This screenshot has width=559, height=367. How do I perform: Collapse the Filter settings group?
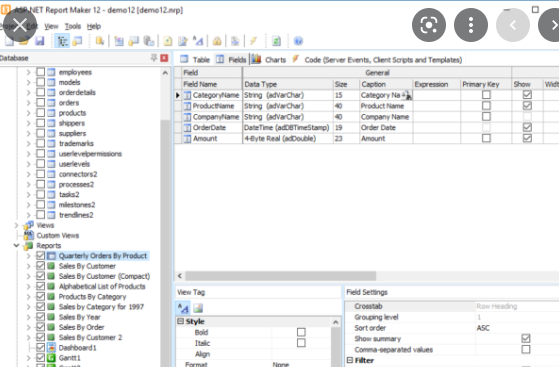tap(350, 360)
